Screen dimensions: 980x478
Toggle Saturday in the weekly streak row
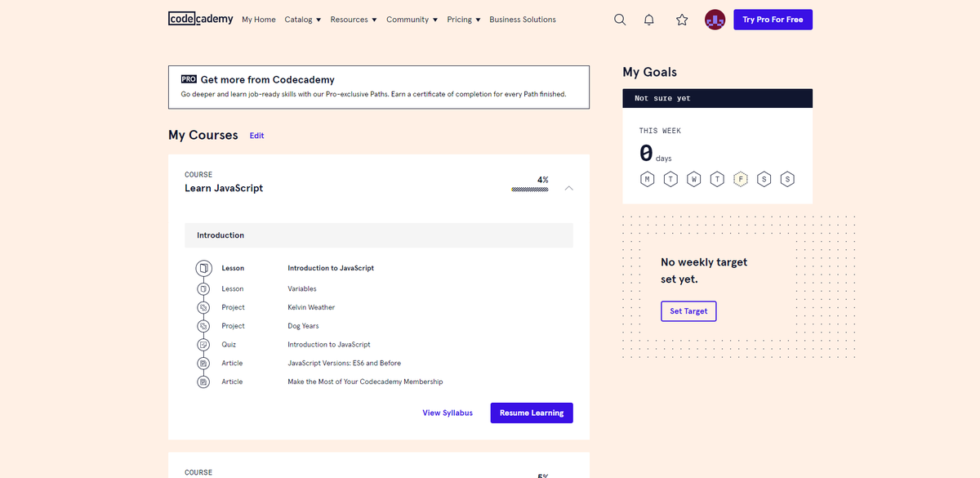(764, 179)
